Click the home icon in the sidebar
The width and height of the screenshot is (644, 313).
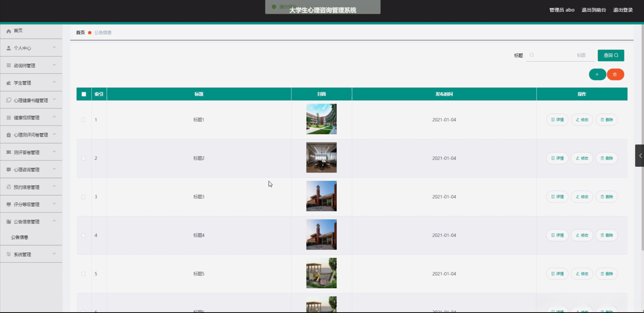tap(9, 31)
